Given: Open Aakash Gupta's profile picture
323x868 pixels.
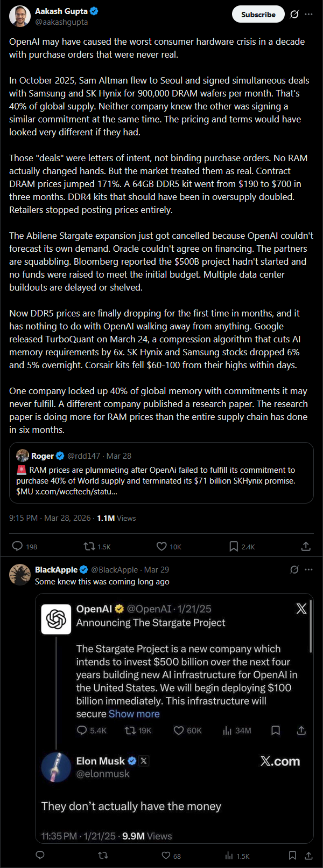Looking at the screenshot, I should [x=20, y=16].
